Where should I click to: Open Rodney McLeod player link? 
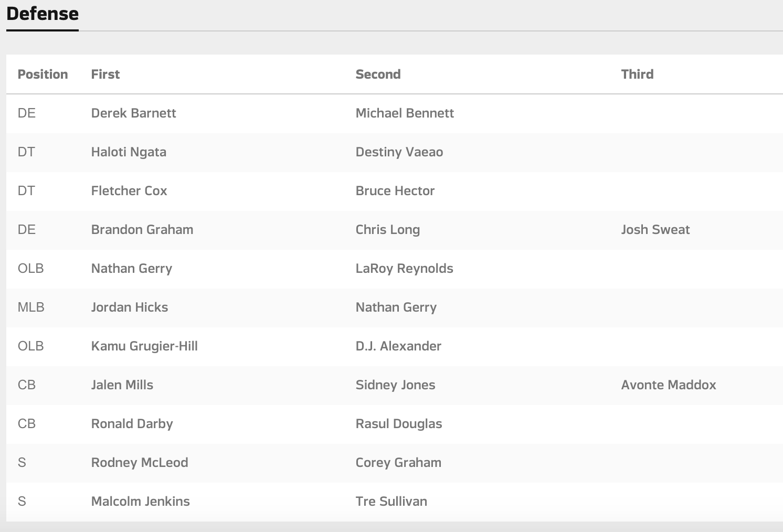[140, 463]
